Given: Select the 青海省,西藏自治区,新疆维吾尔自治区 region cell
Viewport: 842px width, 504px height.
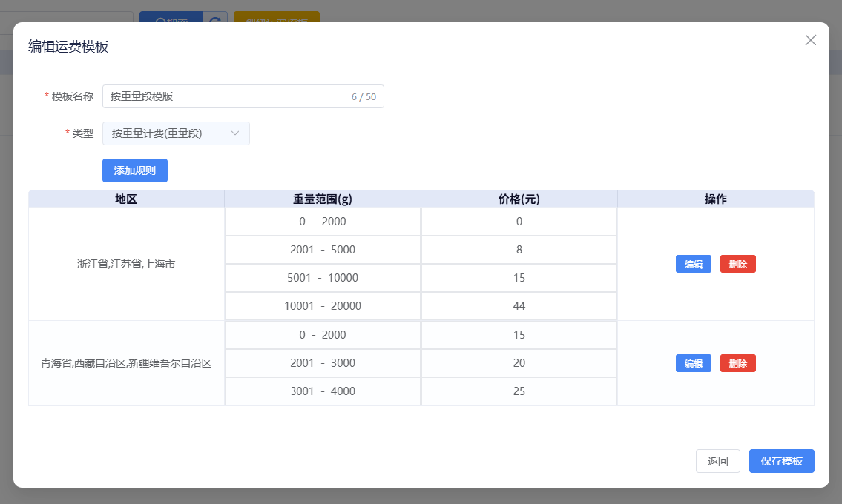Looking at the screenshot, I should click(x=126, y=363).
